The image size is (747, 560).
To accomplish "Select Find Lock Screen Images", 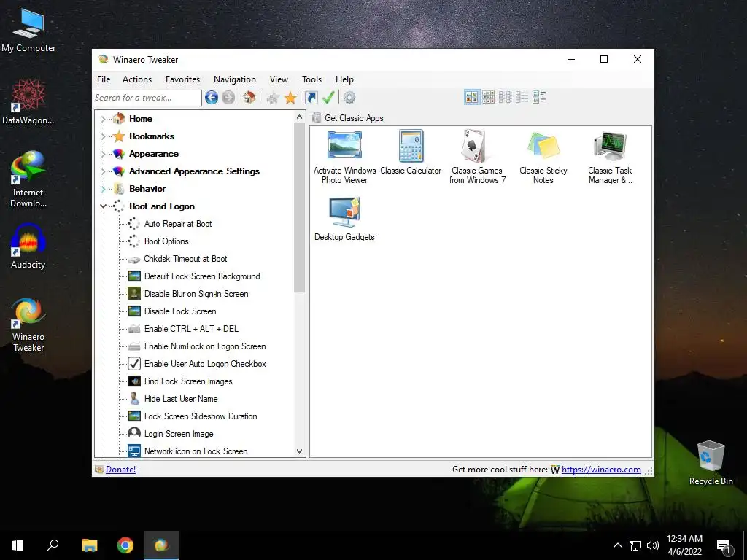I will tap(188, 381).
